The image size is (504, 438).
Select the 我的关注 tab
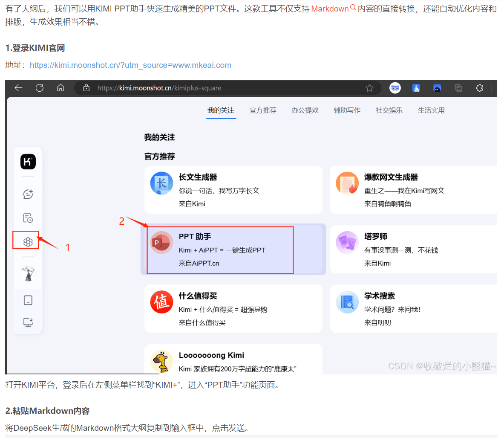pos(221,110)
